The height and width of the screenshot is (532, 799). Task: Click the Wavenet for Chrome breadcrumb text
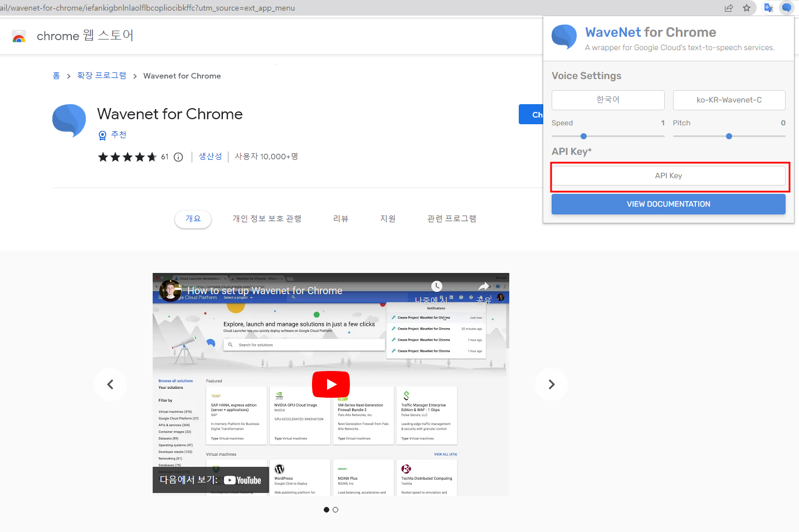click(x=182, y=76)
